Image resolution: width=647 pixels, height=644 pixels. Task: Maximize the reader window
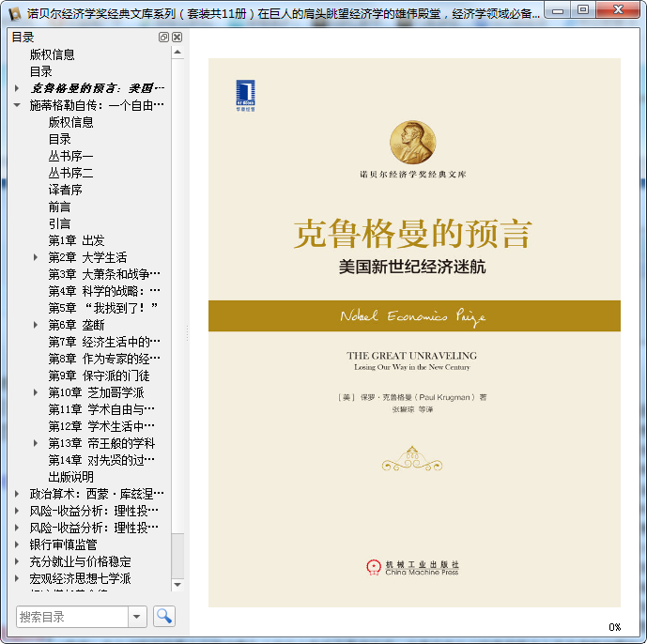pos(583,10)
